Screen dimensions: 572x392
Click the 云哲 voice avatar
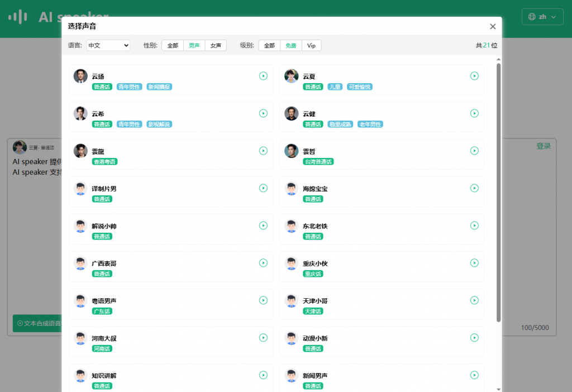point(291,151)
